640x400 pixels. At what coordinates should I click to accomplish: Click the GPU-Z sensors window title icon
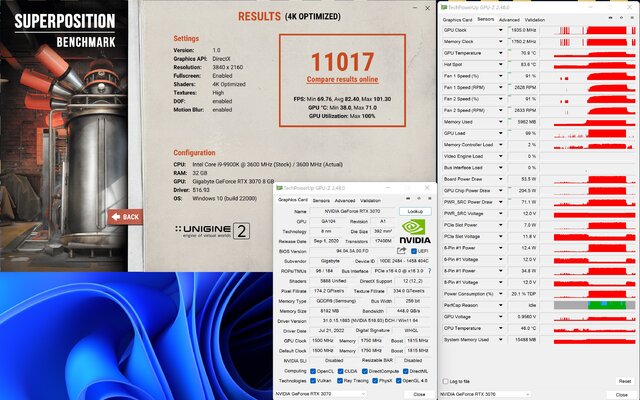pyautogui.click(x=444, y=5)
